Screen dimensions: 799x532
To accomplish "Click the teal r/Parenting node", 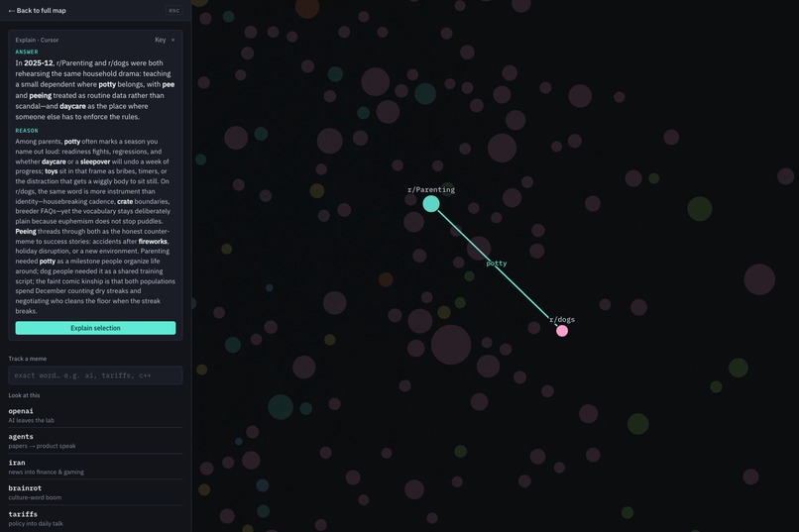I will 431,204.
